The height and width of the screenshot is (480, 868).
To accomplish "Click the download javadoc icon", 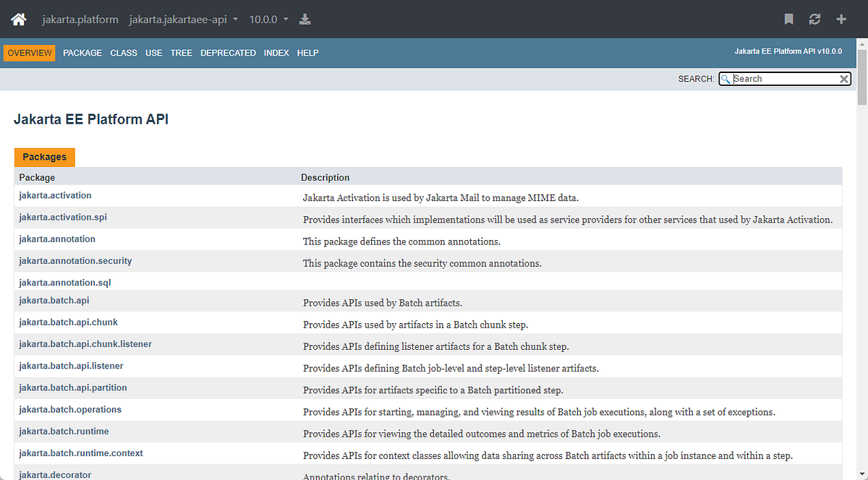I will coord(305,20).
